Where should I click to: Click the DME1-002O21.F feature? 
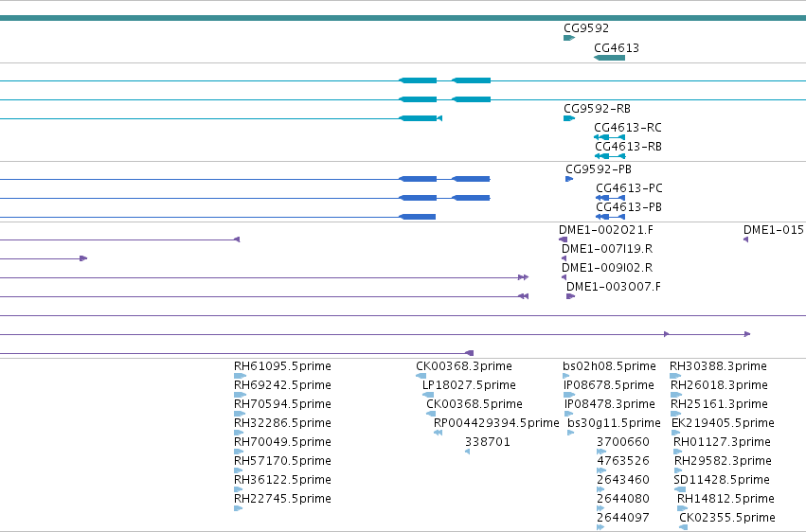pyautogui.click(x=564, y=239)
